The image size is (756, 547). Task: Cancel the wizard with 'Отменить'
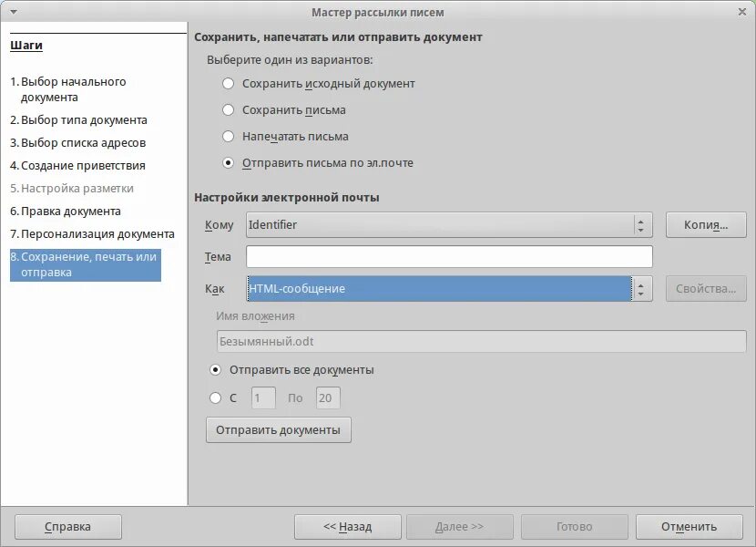(689, 527)
